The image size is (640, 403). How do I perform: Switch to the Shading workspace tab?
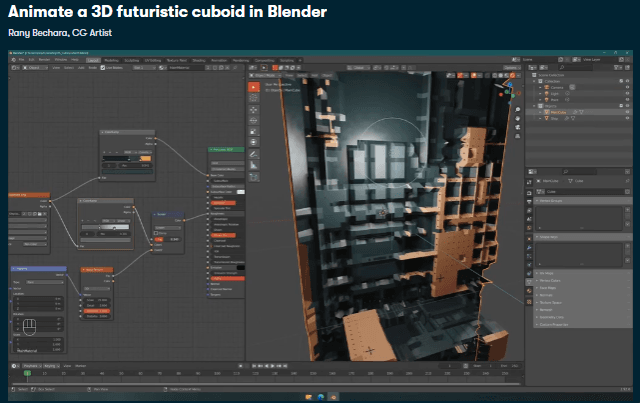[x=199, y=60]
